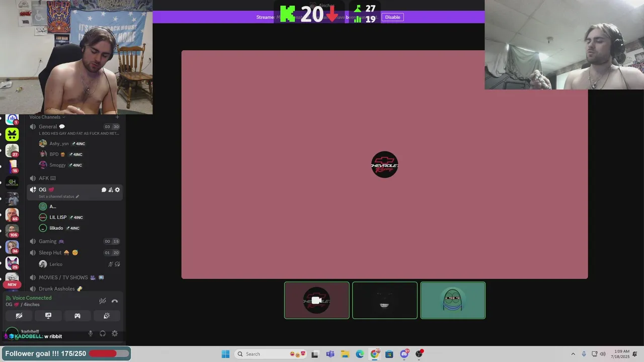Open the clock showing 1:09 AM
This screenshot has width=644, height=362.
click(621, 354)
